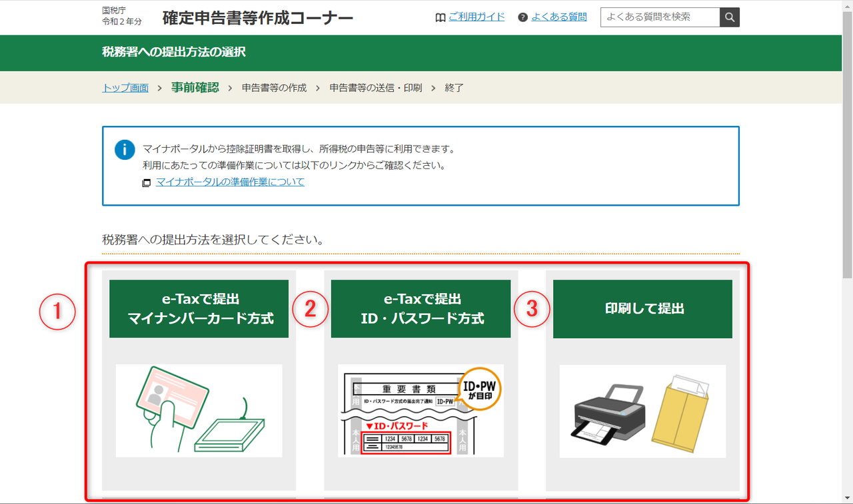Open the よくある質問 link

pyautogui.click(x=559, y=17)
